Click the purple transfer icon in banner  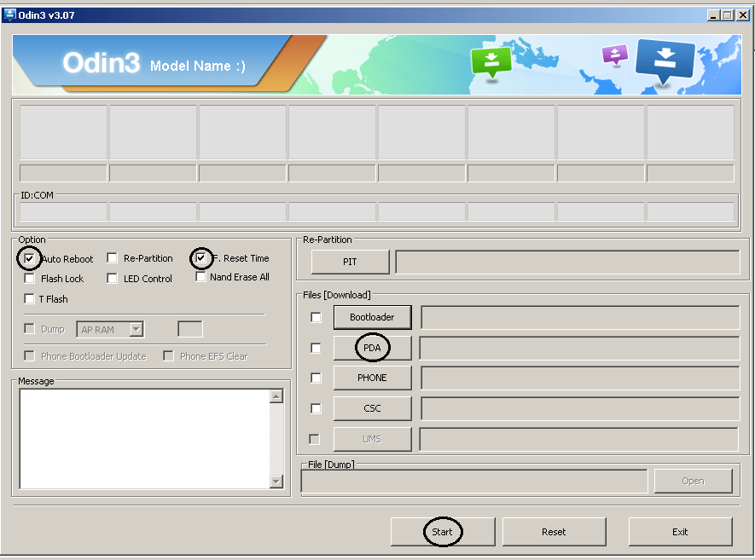[614, 55]
